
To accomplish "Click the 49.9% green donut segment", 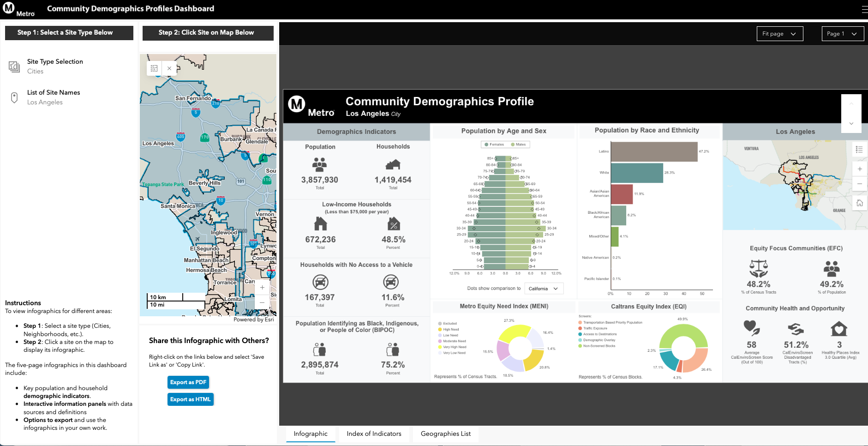I will (683, 331).
